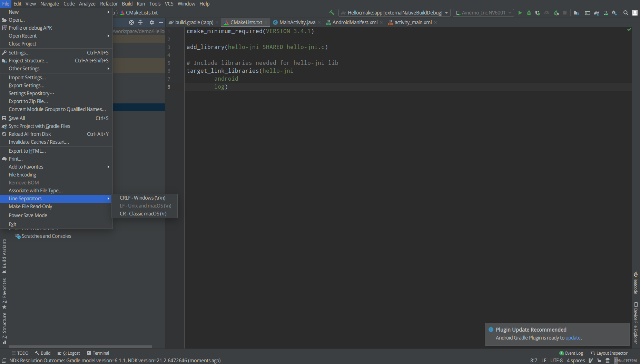Debug the app using the bug icon
This screenshot has height=364, width=640.
coord(529,13)
